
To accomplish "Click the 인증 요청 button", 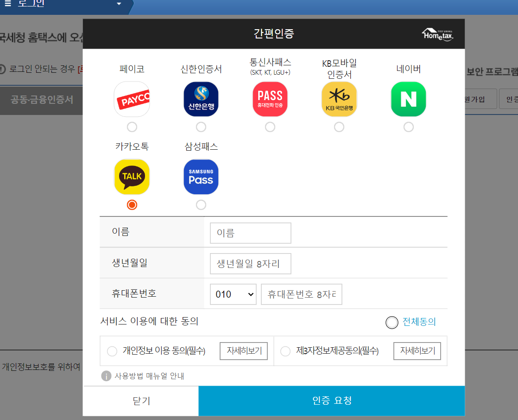I will pos(332,401).
